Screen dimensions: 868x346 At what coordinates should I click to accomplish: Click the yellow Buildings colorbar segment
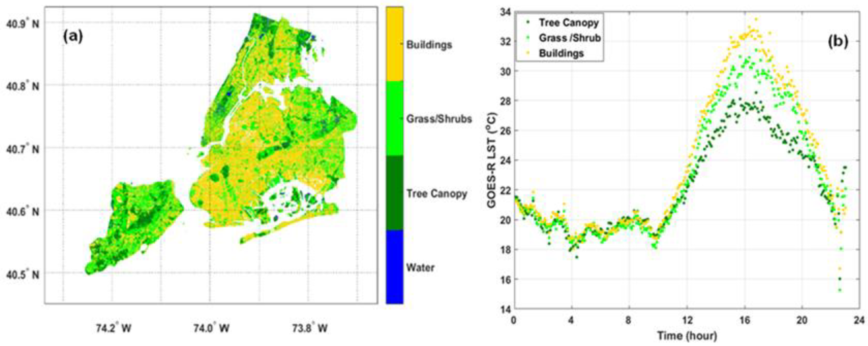click(395, 44)
